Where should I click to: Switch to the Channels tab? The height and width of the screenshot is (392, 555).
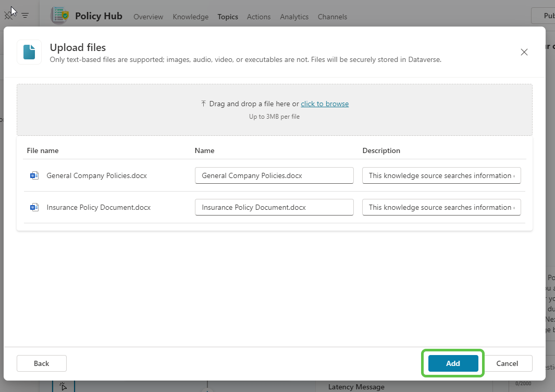[x=332, y=17]
